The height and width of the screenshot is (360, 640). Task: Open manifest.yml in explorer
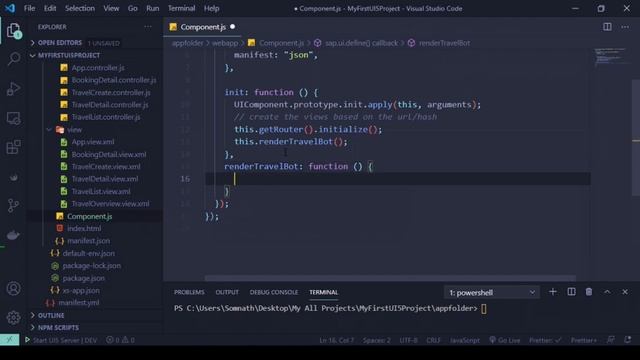[78, 303]
